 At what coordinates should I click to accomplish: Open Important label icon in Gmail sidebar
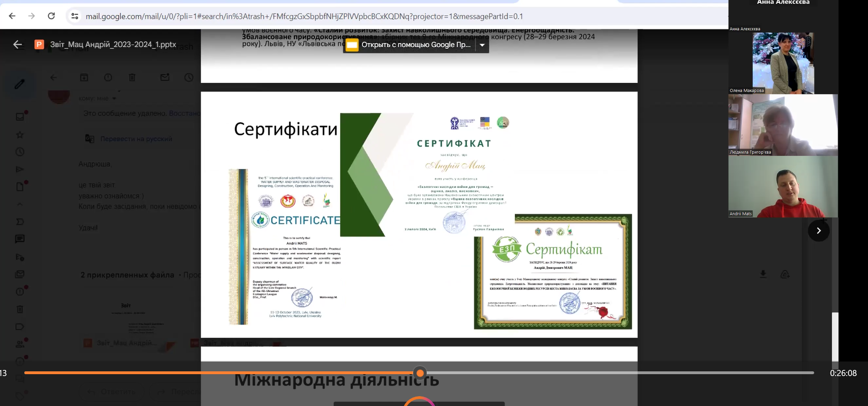pos(20,221)
